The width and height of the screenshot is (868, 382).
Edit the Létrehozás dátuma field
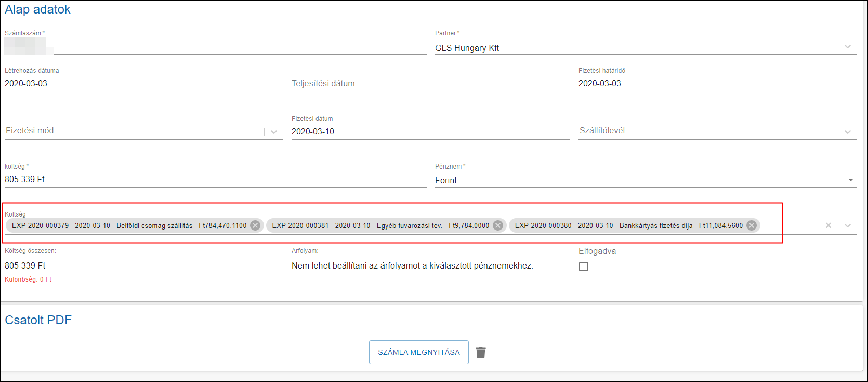pyautogui.click(x=143, y=84)
